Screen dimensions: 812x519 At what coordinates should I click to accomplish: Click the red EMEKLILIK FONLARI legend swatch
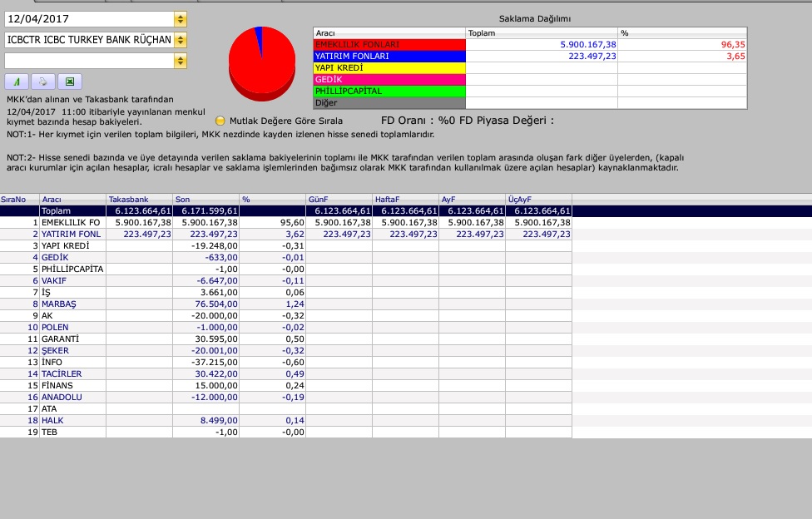tap(389, 45)
